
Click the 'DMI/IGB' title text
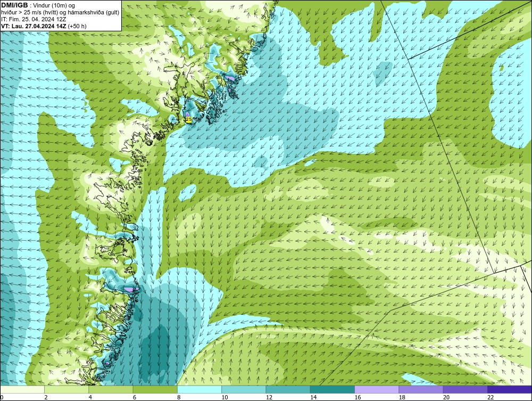[14, 5]
